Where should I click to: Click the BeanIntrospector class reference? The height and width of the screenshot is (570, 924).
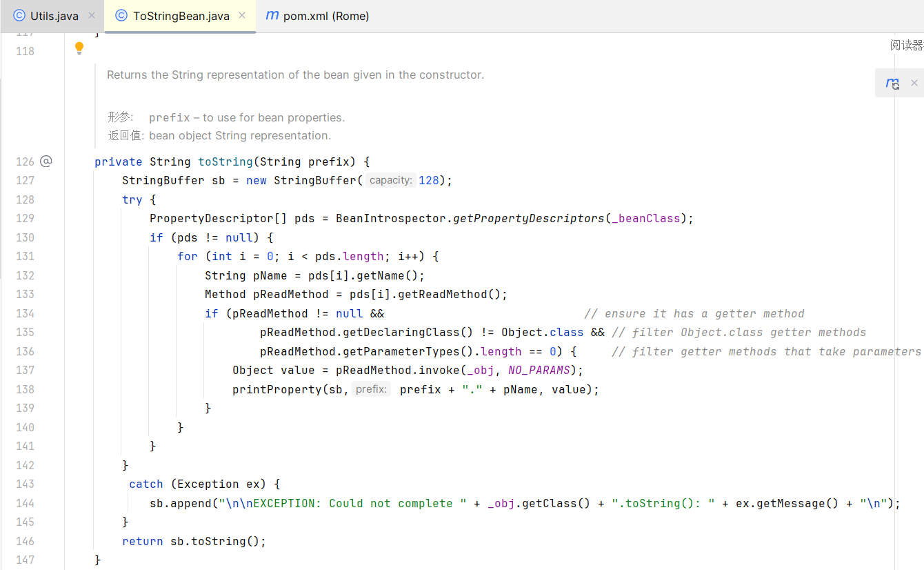[391, 218]
